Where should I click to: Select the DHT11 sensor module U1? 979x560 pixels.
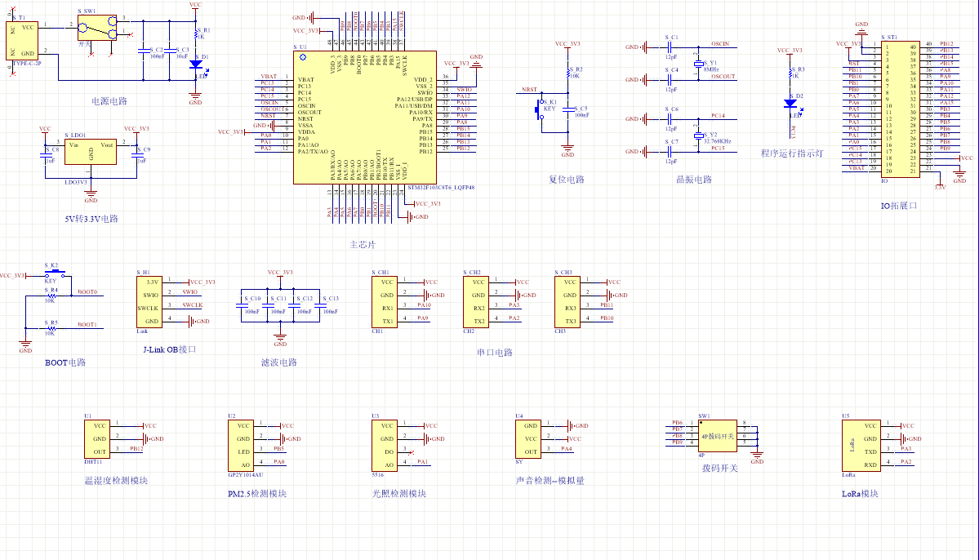97,439
